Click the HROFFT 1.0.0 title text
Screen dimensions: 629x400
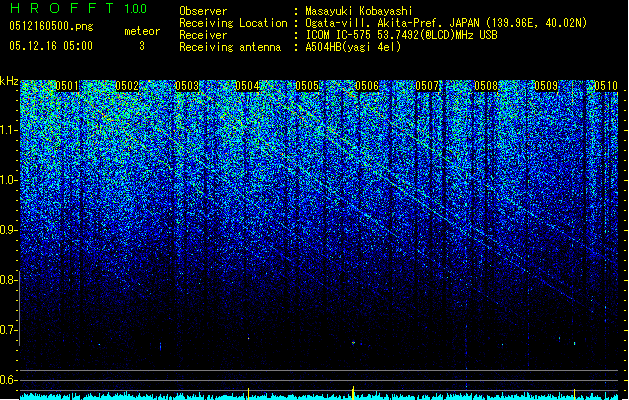click(79, 8)
